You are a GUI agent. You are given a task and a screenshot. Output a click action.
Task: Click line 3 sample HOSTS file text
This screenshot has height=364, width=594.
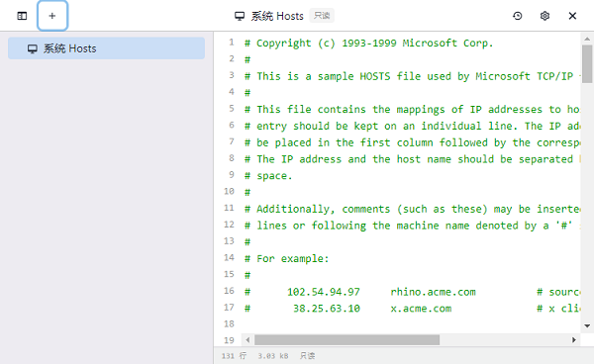412,76
